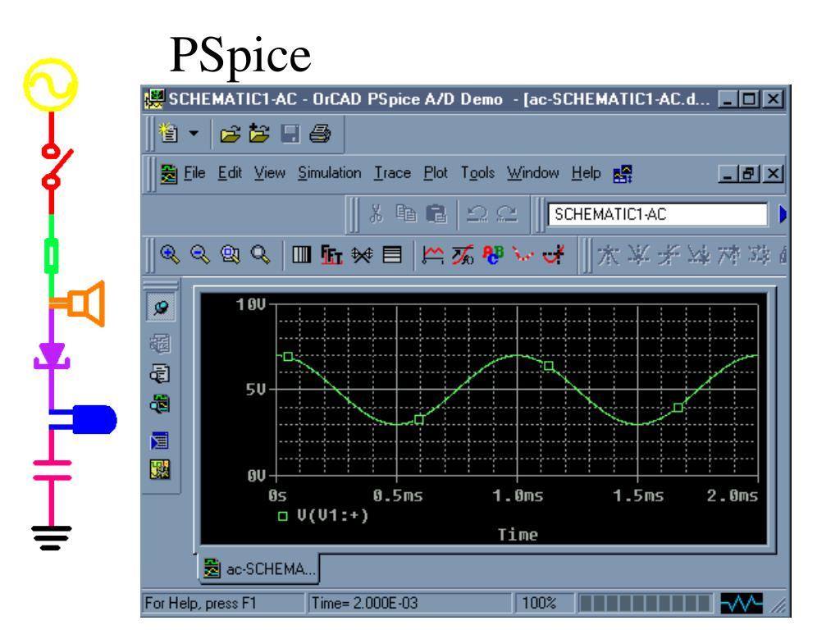
Task: Click the fifth icon in the left sidebar
Action: (160, 441)
